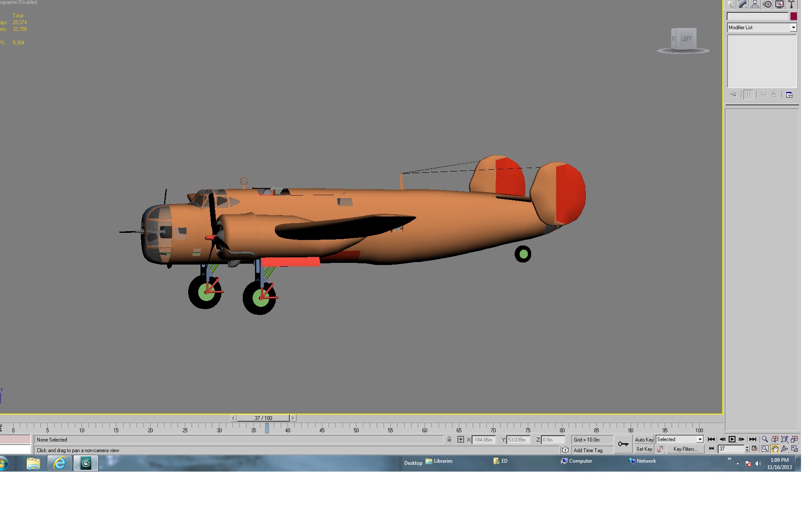Viewport: 812px width, 508px height.
Task: Open the Selected key filter dropdown
Action: point(680,439)
